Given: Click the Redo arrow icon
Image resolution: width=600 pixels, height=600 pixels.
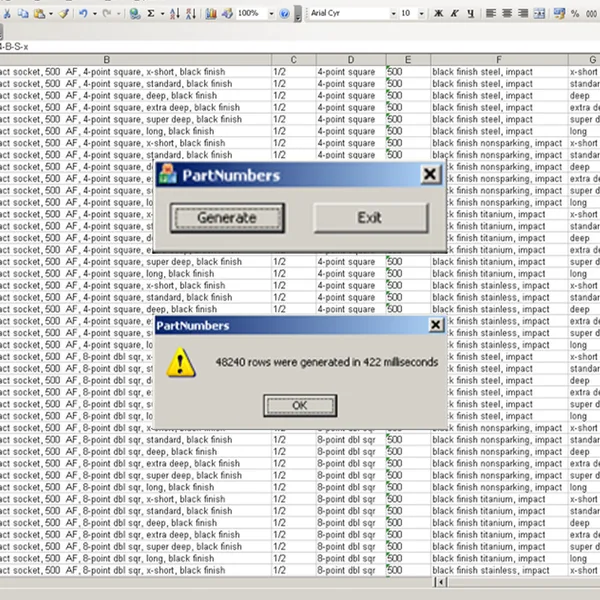Looking at the screenshot, I should point(107,14).
